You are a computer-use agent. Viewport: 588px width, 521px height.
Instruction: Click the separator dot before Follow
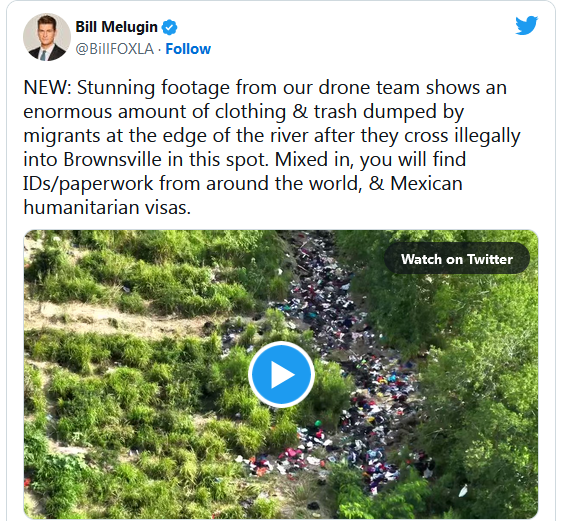160,49
